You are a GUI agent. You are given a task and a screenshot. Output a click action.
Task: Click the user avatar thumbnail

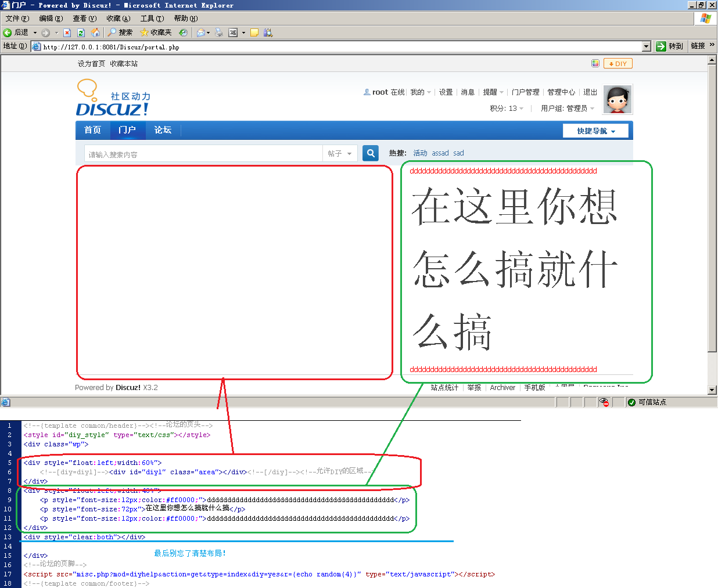(x=618, y=99)
